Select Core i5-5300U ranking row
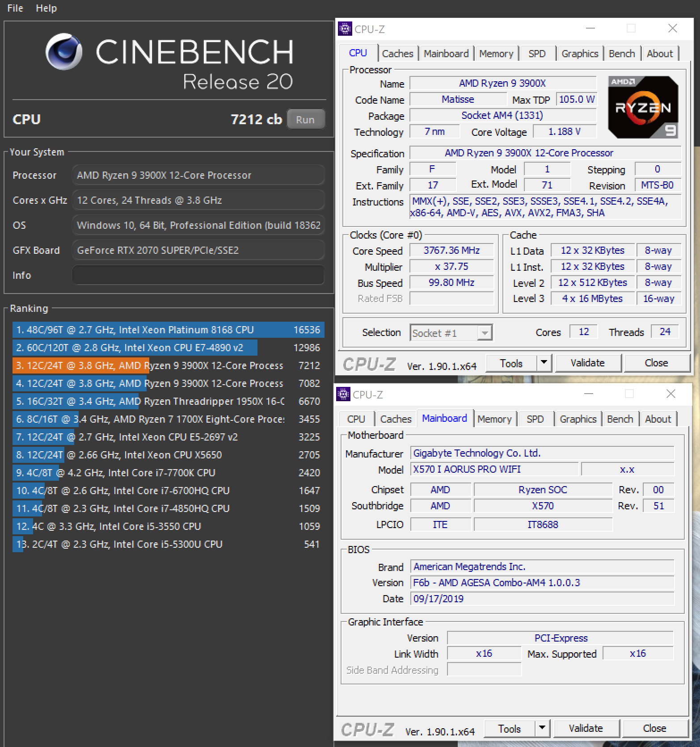The width and height of the screenshot is (700, 747). click(x=169, y=544)
